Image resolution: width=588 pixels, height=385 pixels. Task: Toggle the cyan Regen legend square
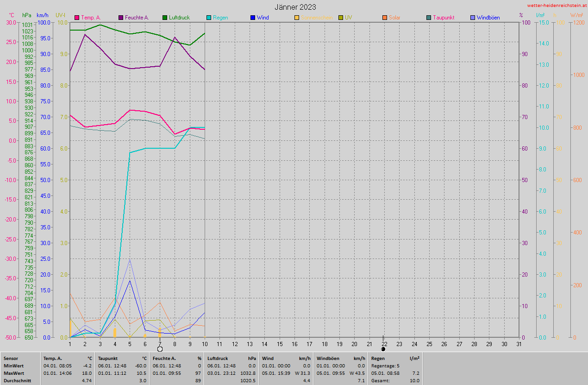(x=209, y=18)
